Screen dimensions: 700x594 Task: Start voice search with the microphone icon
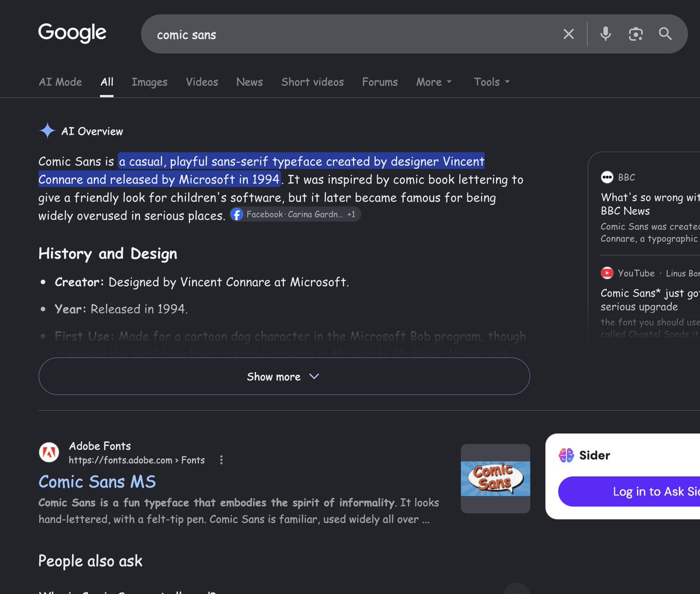pyautogui.click(x=605, y=34)
